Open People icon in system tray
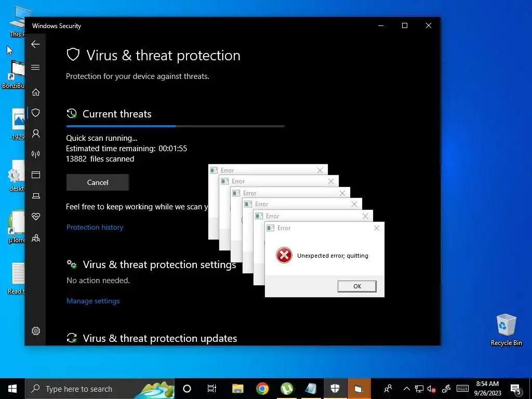The height and width of the screenshot is (399, 532). (388, 389)
